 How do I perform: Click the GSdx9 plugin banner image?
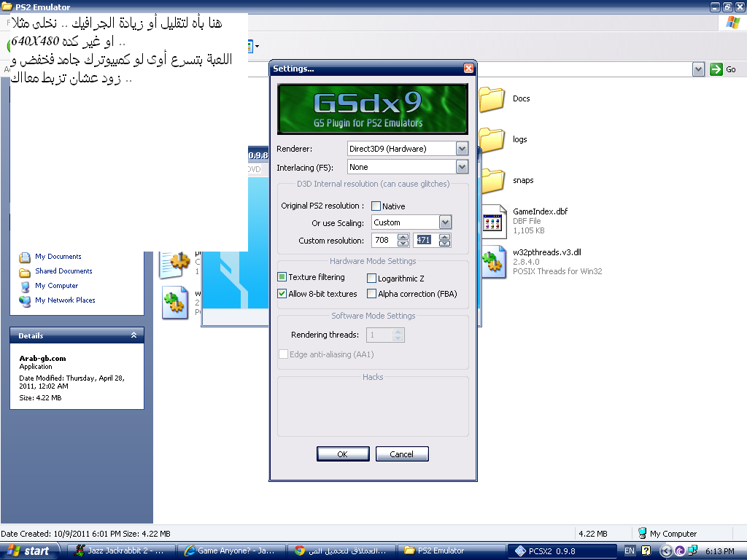coord(373,109)
